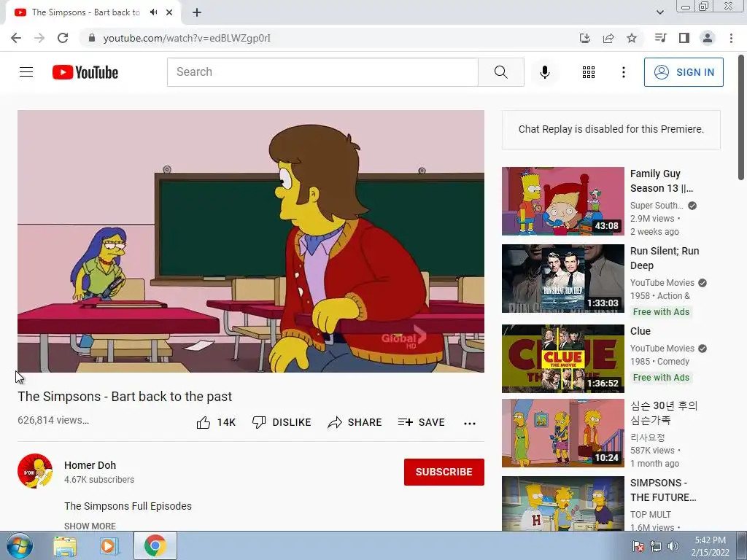This screenshot has width=747, height=560.
Task: Focus the YouTube search field
Action: tap(322, 72)
